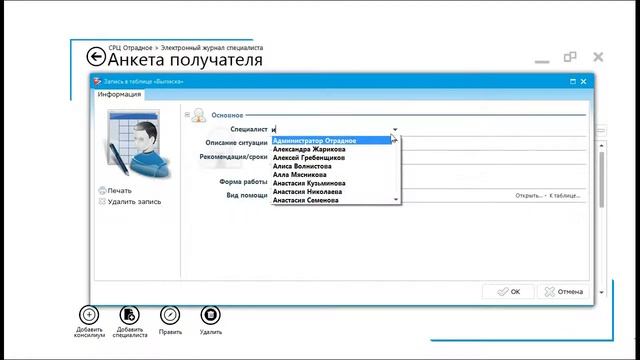Click the Открыть... link

point(529,196)
